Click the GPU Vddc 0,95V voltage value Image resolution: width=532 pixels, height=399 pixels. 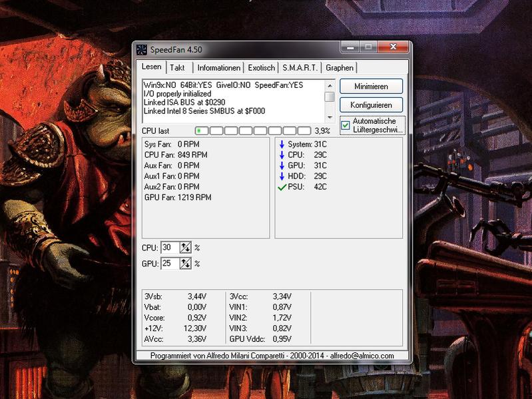(x=282, y=339)
